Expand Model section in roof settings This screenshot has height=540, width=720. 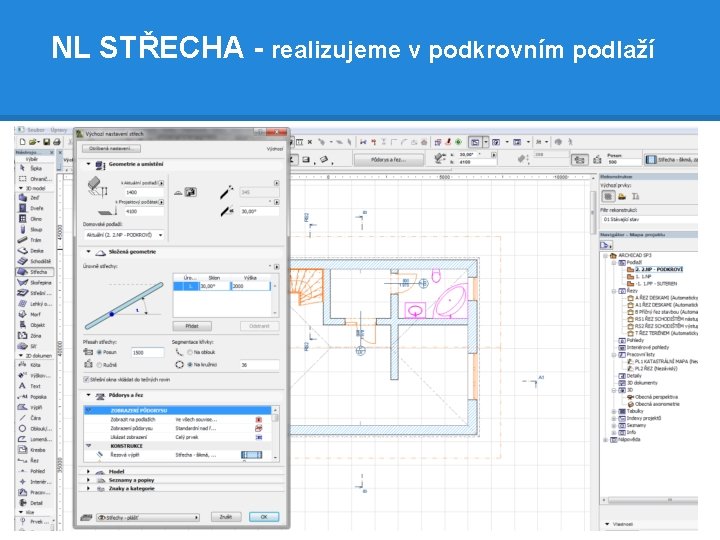point(89,472)
